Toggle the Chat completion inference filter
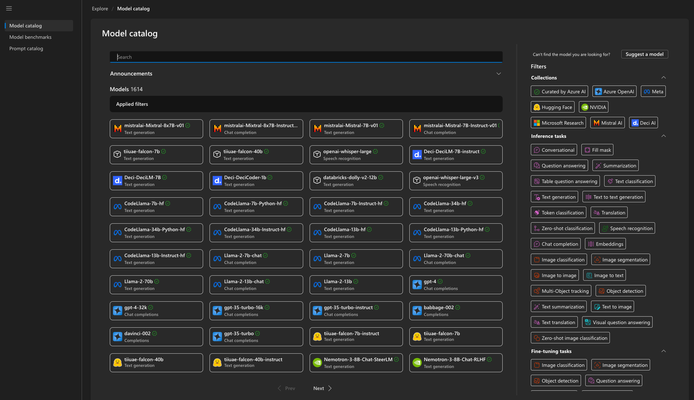Image resolution: width=694 pixels, height=400 pixels. (555, 244)
